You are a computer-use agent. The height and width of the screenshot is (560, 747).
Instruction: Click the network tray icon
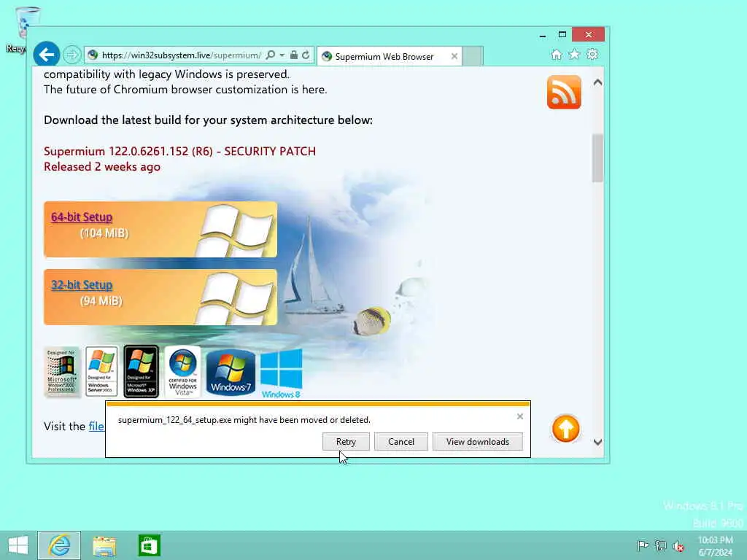[x=660, y=545]
